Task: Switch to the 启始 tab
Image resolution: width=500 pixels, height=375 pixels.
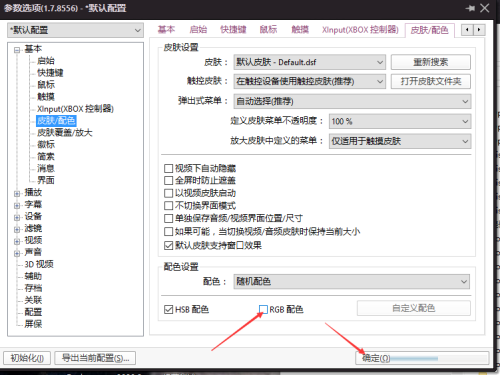Action: (x=198, y=30)
